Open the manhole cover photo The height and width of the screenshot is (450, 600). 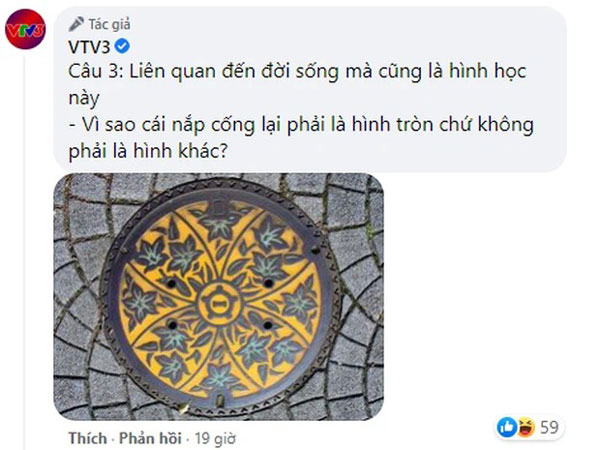click(217, 298)
